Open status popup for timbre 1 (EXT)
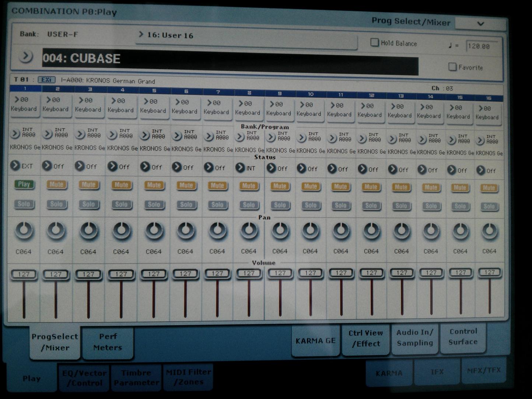The width and height of the screenshot is (532, 399). point(15,165)
